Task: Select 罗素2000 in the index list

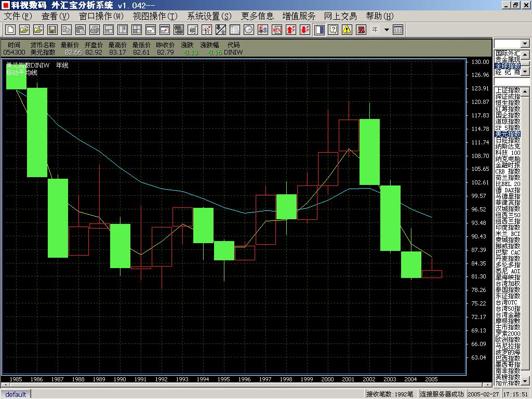Action: click(508, 334)
